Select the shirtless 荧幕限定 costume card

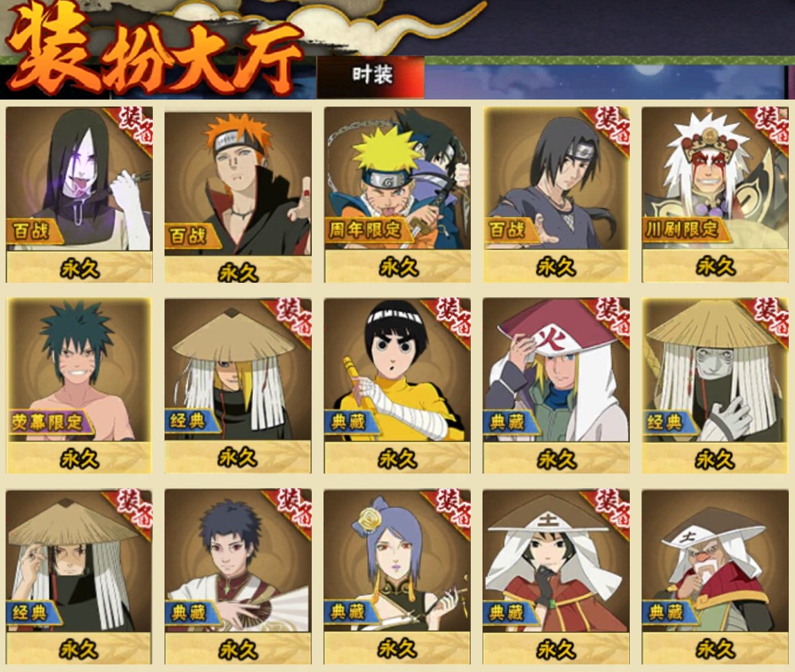(79, 386)
